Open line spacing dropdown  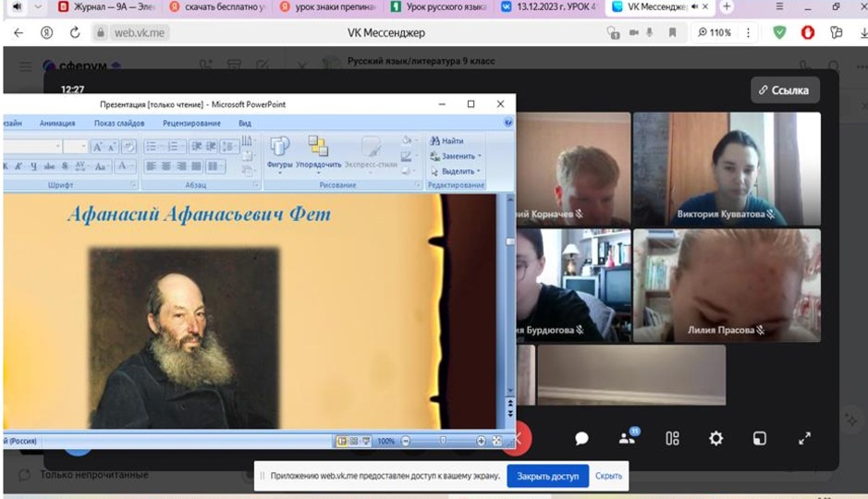[x=230, y=146]
